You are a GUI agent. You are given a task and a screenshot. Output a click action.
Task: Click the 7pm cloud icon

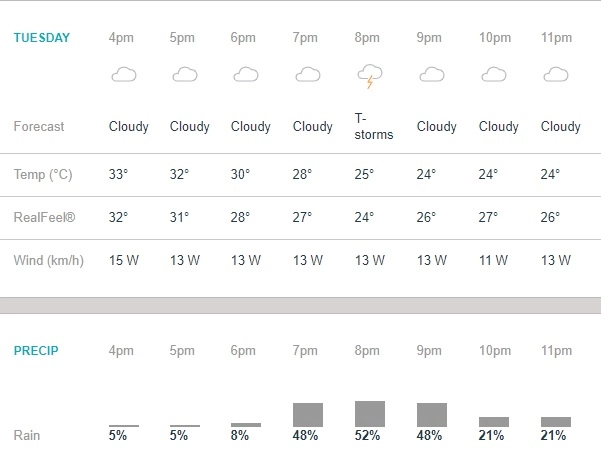tap(308, 75)
